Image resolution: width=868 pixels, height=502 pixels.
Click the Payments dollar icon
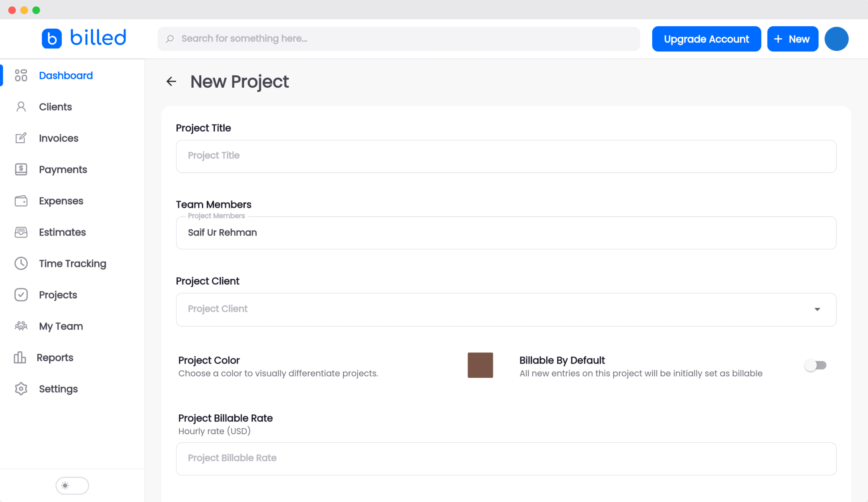pos(21,169)
